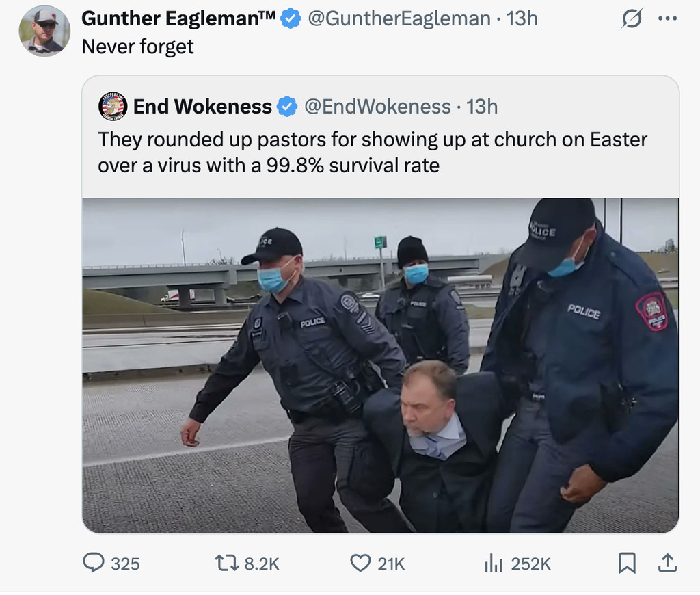This screenshot has height=595, width=700.
Task: Open the three-dot more options menu
Action: point(667,18)
